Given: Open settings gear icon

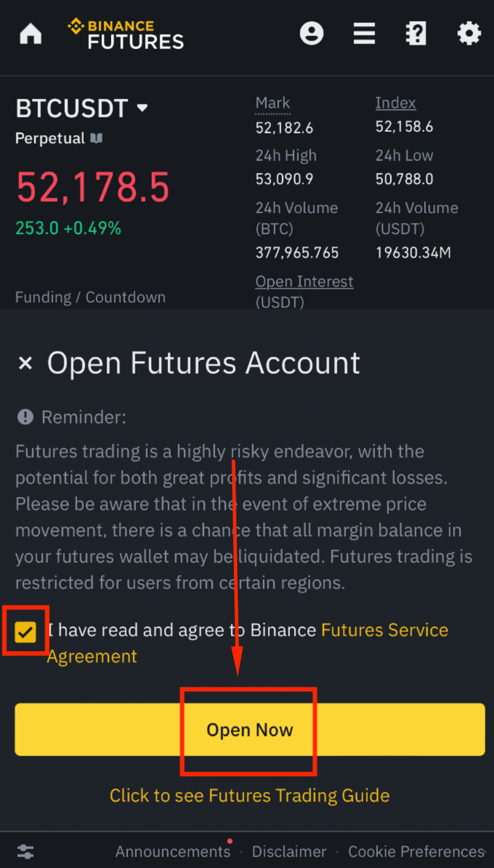Looking at the screenshot, I should [469, 34].
